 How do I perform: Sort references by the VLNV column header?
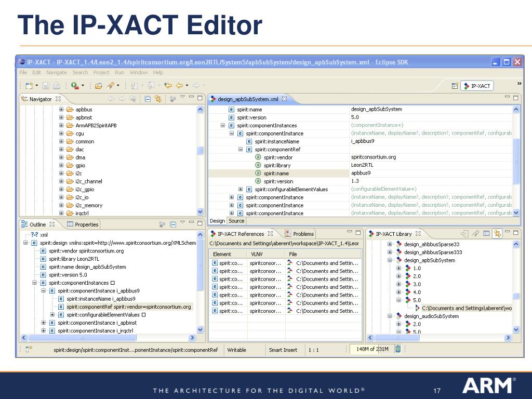[x=267, y=254]
